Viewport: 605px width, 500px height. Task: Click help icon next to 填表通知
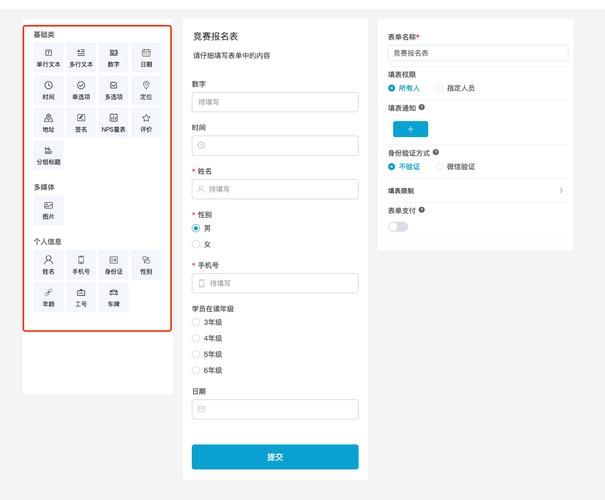coord(422,107)
